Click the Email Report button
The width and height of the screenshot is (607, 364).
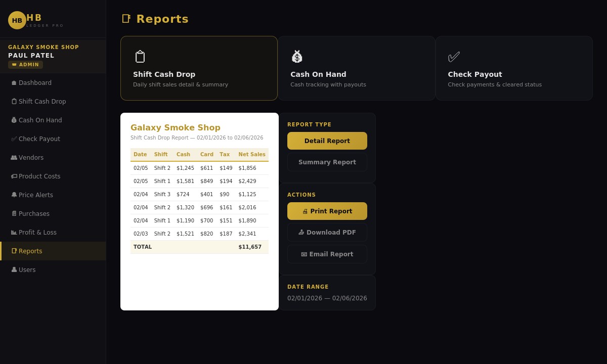tap(327, 254)
